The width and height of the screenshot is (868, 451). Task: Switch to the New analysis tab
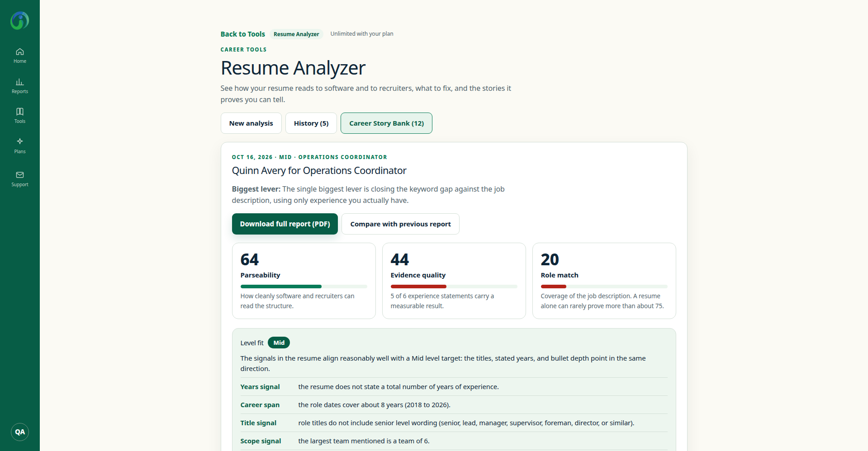(x=251, y=123)
